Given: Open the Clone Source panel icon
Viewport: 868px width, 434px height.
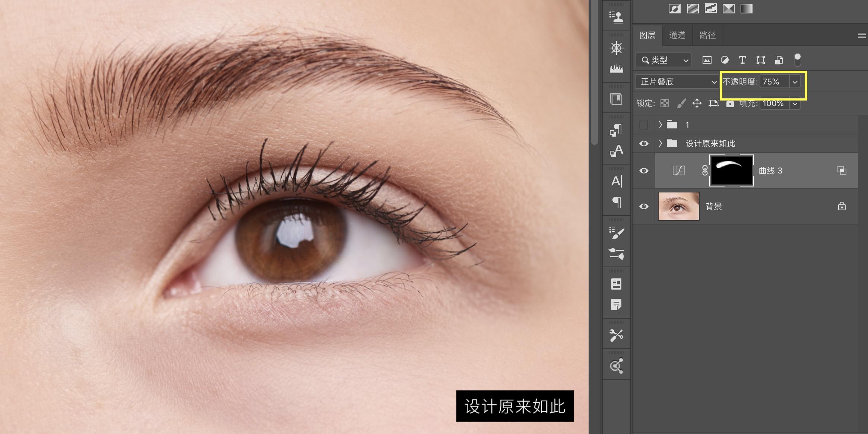Looking at the screenshot, I should click(616, 17).
